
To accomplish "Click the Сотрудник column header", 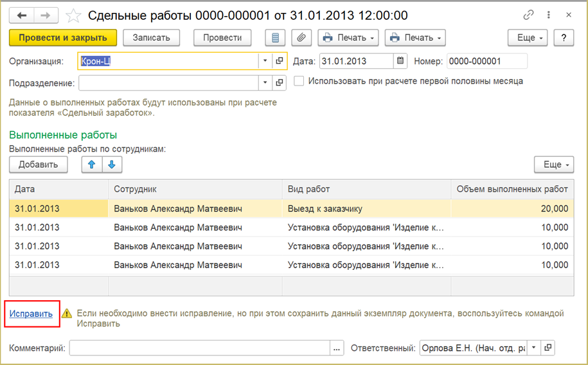I will click(195, 189).
